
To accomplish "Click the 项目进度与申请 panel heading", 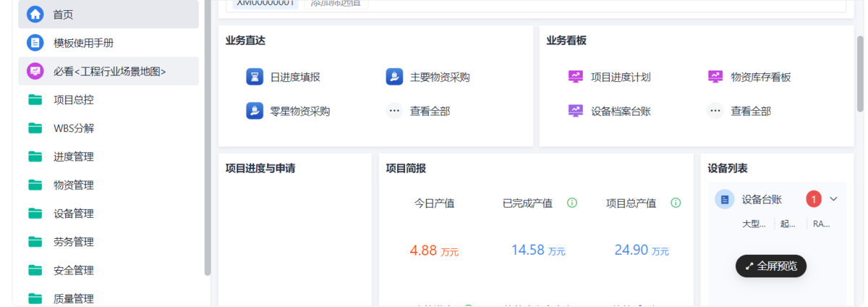I will [260, 169].
